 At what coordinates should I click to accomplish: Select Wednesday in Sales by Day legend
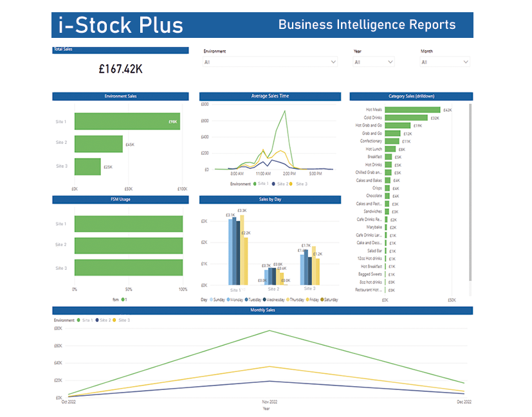tap(274, 300)
